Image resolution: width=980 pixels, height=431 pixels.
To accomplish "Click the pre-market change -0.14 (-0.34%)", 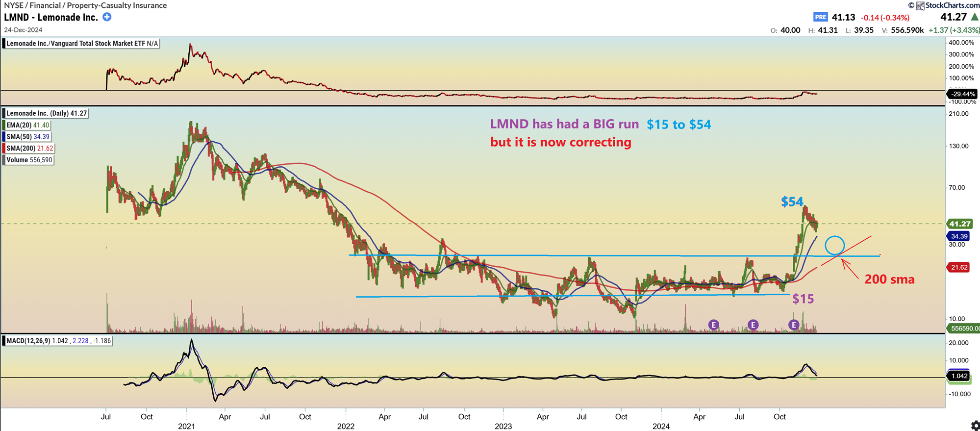I will [x=885, y=18].
